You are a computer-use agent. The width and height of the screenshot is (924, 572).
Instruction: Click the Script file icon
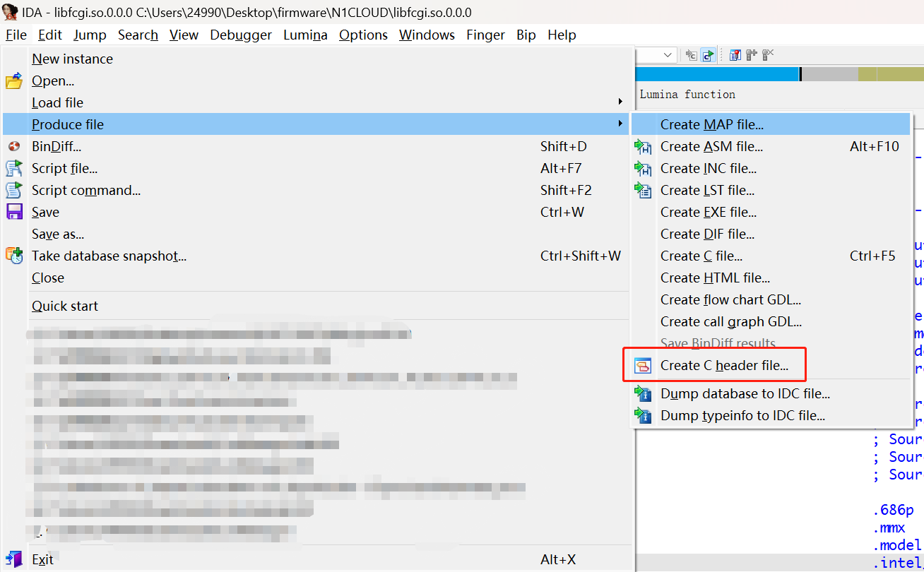[14, 169]
